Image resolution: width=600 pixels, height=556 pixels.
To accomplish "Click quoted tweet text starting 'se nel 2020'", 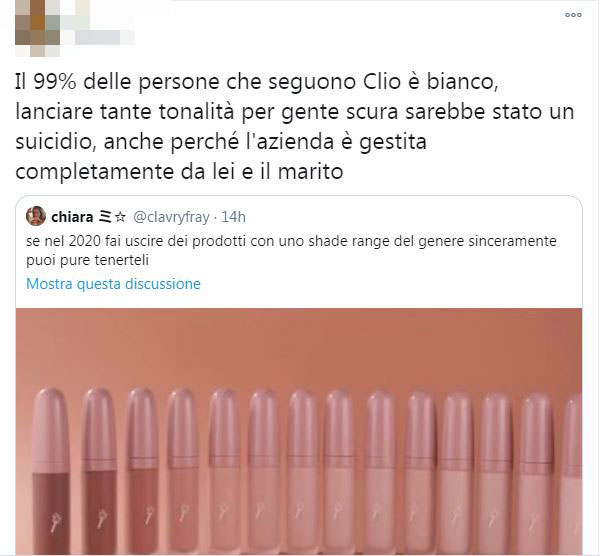I will click(291, 251).
